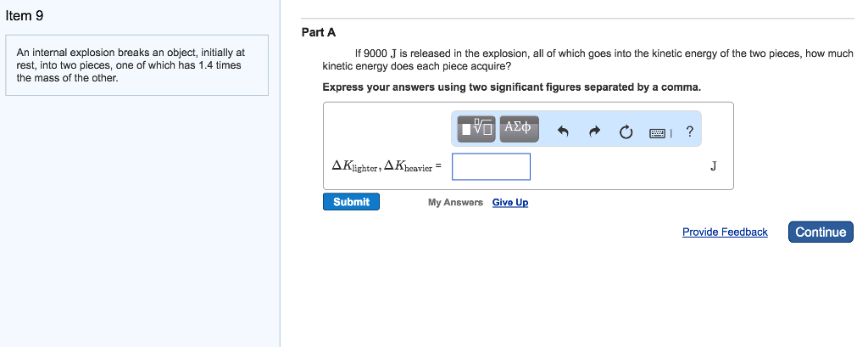The image size is (868, 347).
Task: Click the Give Up link
Action: [510, 202]
